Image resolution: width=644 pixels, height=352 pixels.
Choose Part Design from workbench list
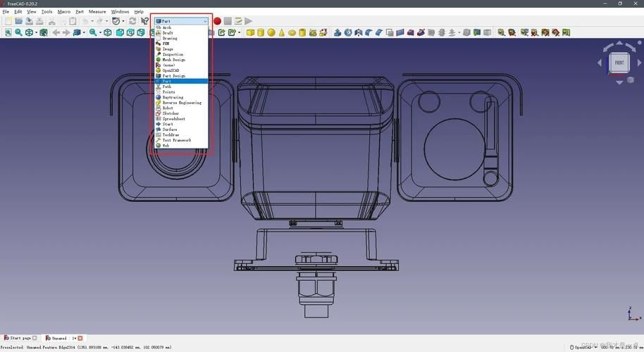(173, 76)
